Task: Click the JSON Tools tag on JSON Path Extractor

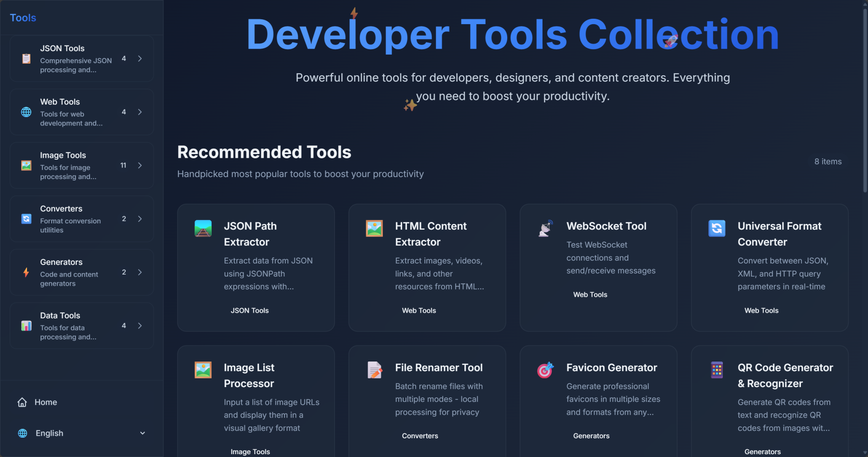Action: [x=249, y=311]
